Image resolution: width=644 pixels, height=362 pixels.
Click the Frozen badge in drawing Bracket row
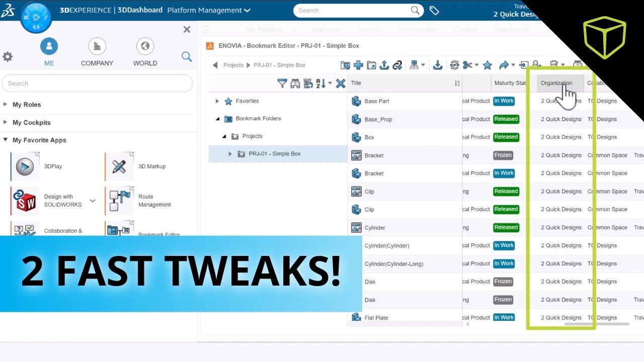tap(503, 155)
